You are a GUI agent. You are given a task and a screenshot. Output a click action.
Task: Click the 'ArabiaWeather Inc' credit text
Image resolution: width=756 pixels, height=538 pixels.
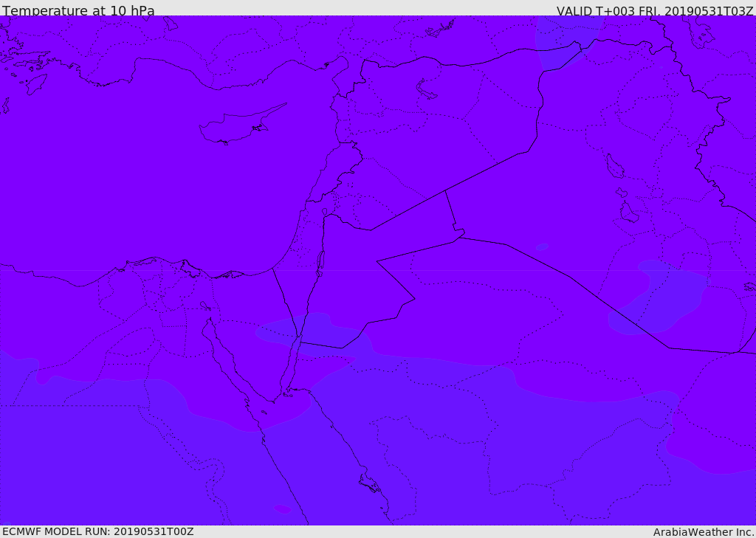[703, 532]
